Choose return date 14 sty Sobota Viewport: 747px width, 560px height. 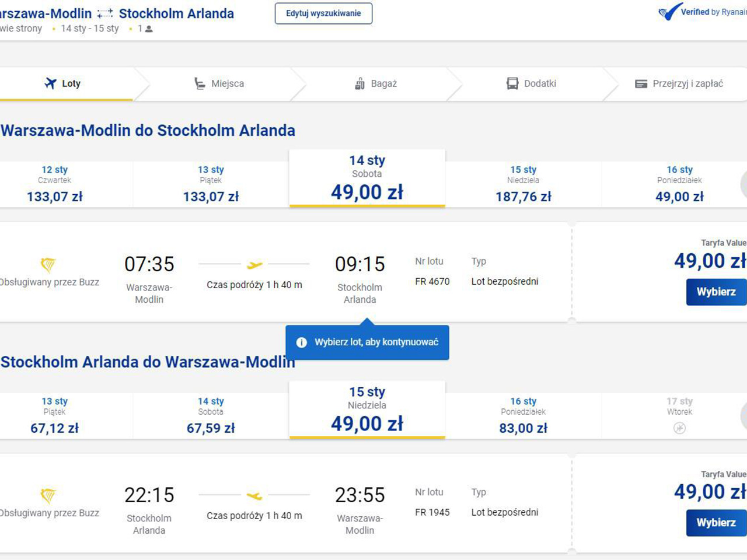click(211, 415)
